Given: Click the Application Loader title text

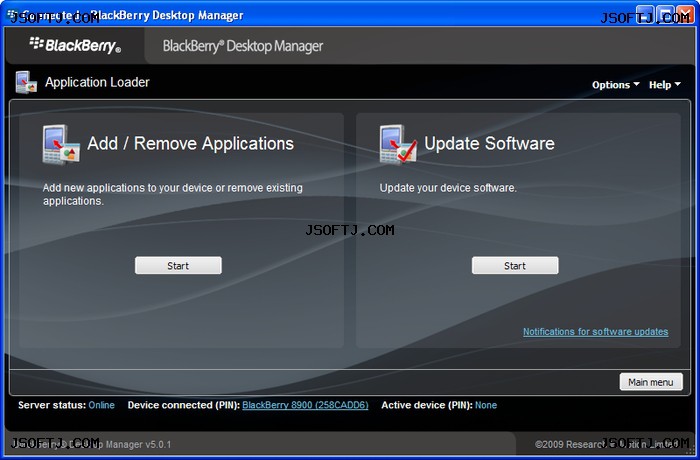Looking at the screenshot, I should click(97, 82).
